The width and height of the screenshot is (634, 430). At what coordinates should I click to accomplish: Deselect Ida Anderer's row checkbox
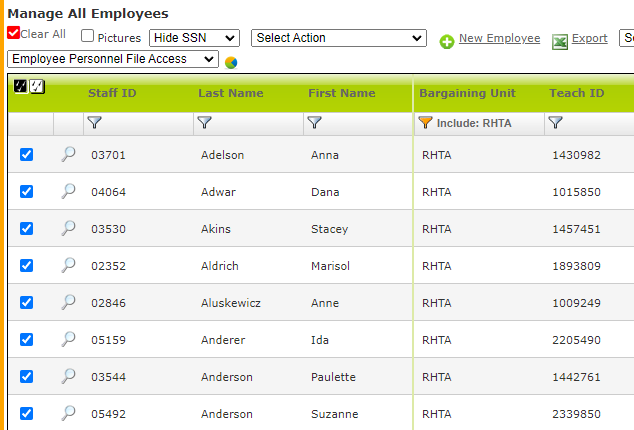27,339
